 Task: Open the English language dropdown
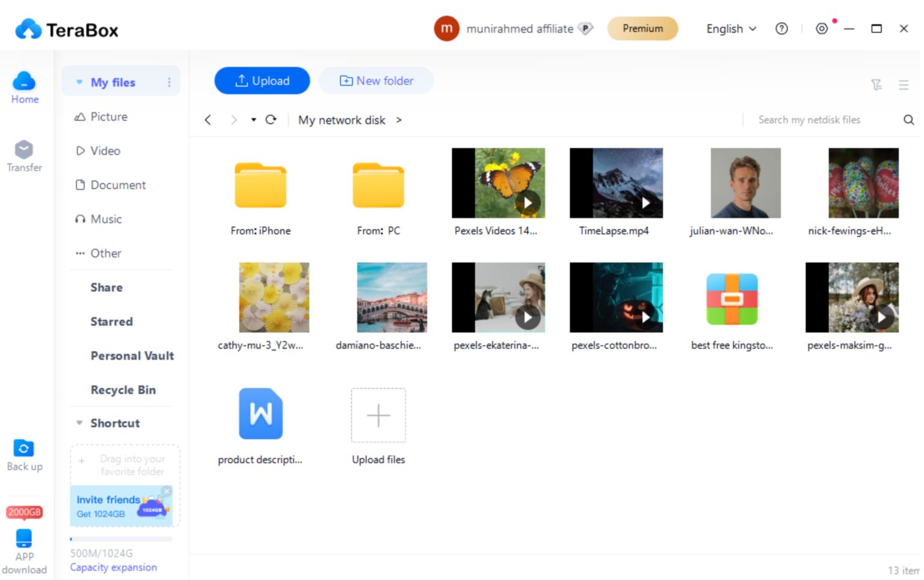[x=730, y=29]
